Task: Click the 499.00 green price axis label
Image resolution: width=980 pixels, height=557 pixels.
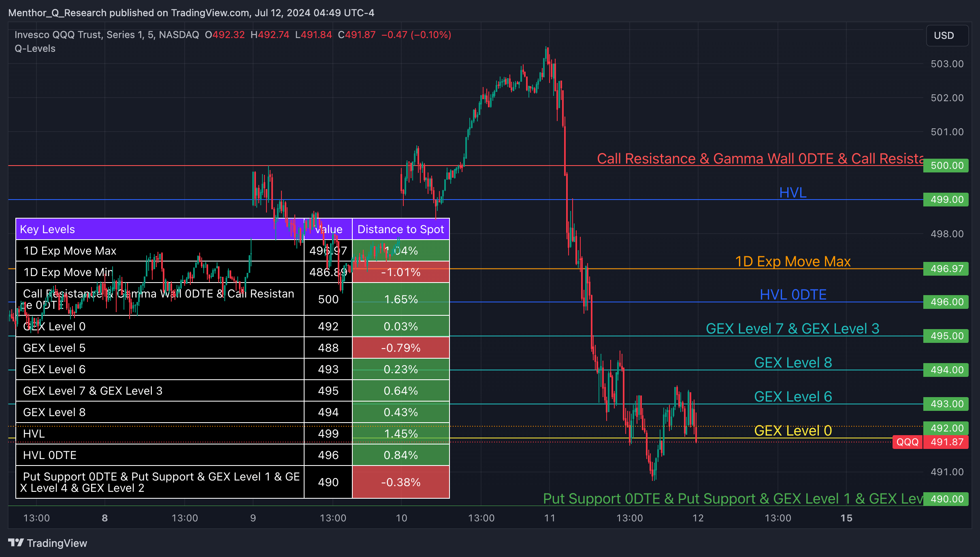Action: [x=946, y=200]
